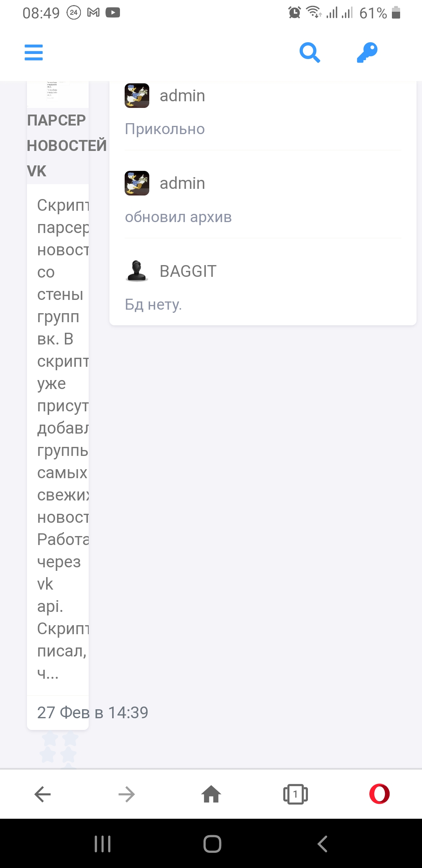Tap admin's avatar on the "обновил архив" comment
Image resolution: width=422 pixels, height=868 pixels.
pyautogui.click(x=137, y=183)
